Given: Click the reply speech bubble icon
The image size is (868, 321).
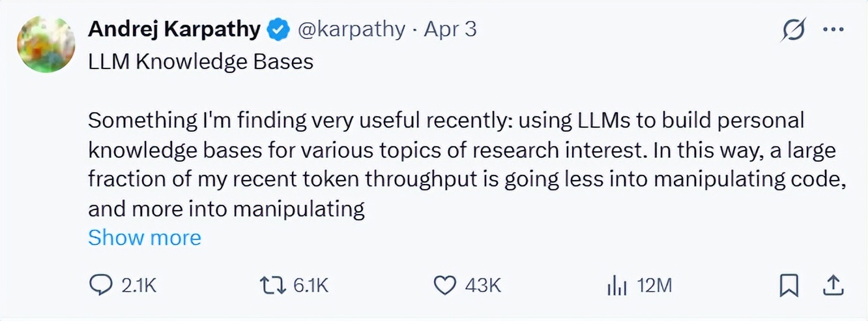Looking at the screenshot, I should (x=100, y=285).
